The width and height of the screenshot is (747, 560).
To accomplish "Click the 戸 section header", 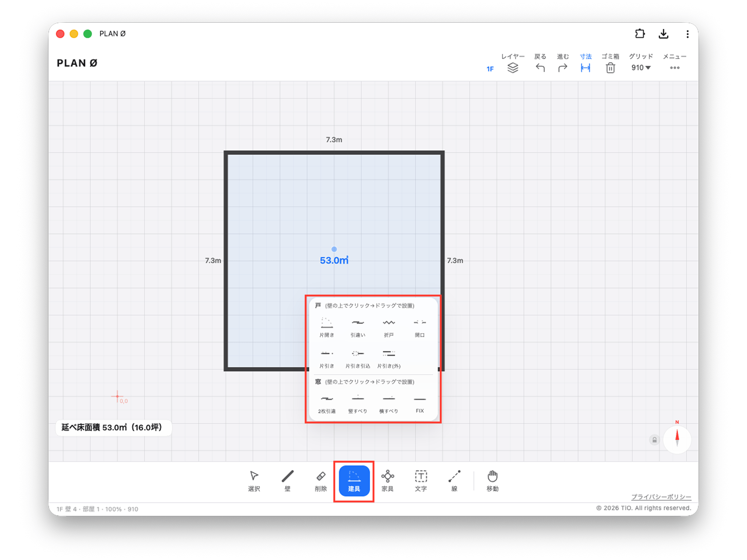I will pos(318,305).
